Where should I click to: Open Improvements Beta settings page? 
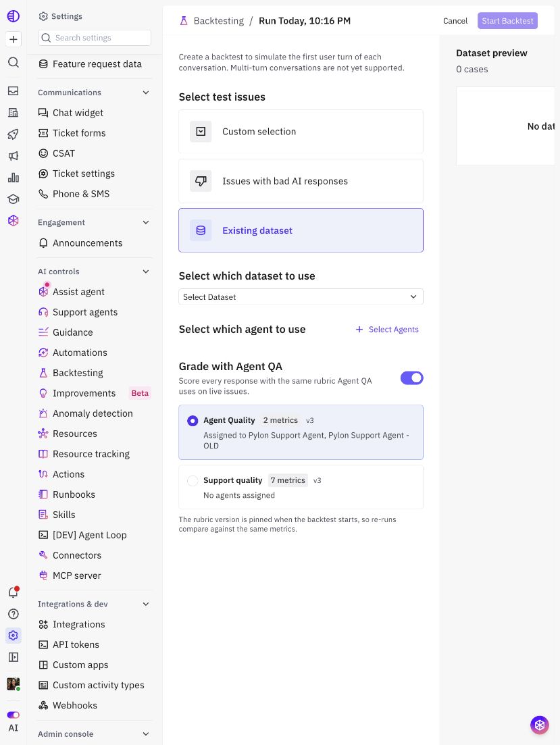[95, 393]
